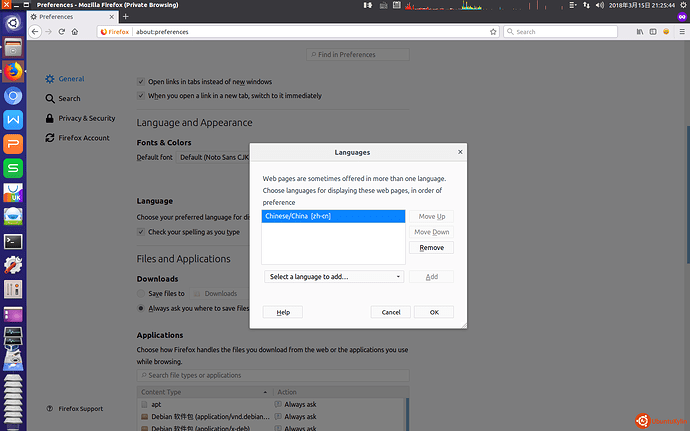Switch to the Privacy & Security category
Screen dimensions: 690x431
tap(86, 118)
